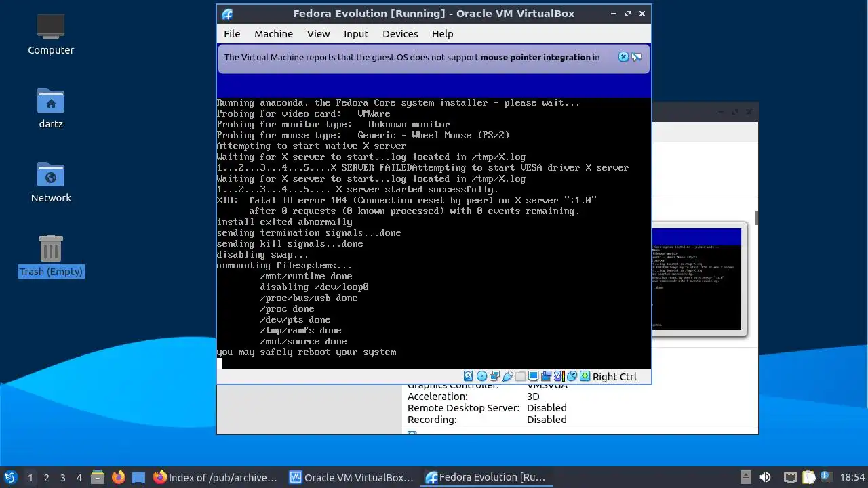Click the CPU virtualization status icon
Viewport: 868px width, 488px height.
pyautogui.click(x=559, y=376)
